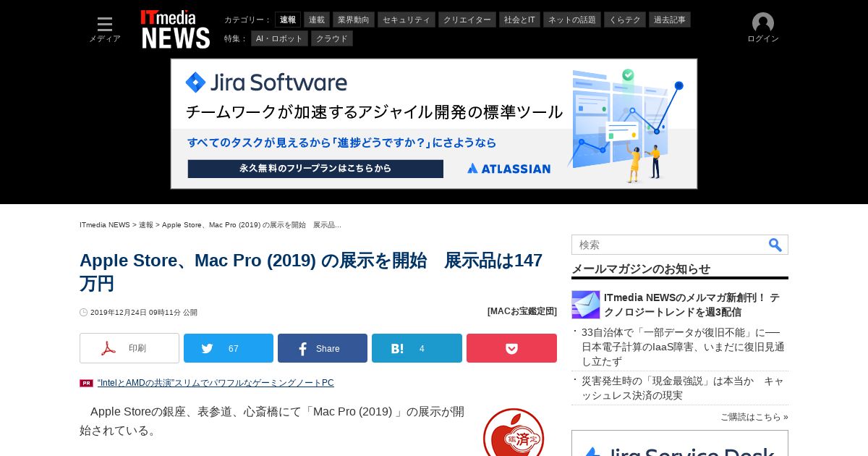Click the mail magazine envelope icon
The image size is (868, 456).
coord(586,305)
